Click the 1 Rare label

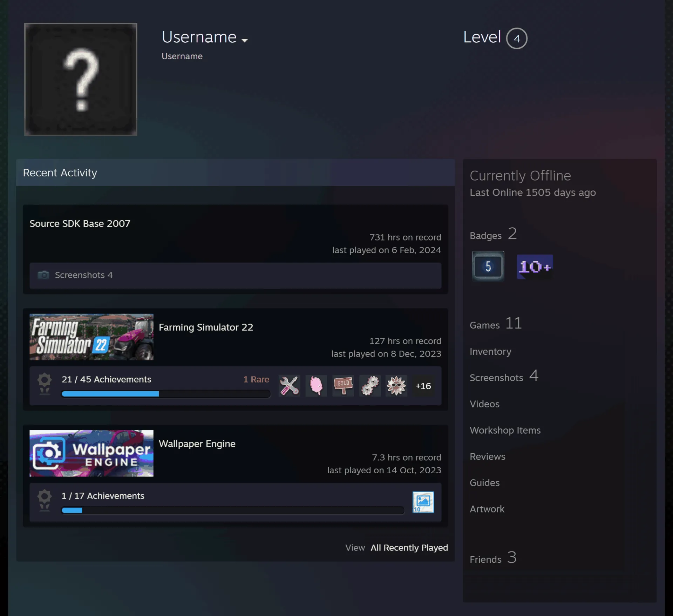pyautogui.click(x=256, y=379)
